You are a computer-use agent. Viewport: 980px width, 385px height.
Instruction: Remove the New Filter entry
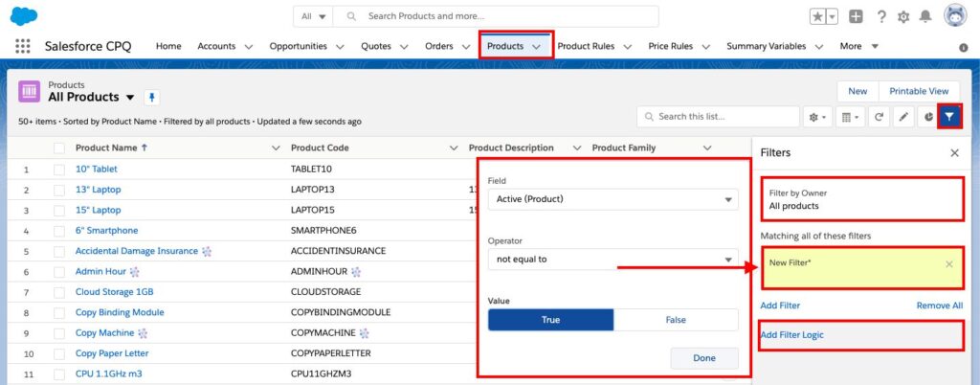pos(949,264)
